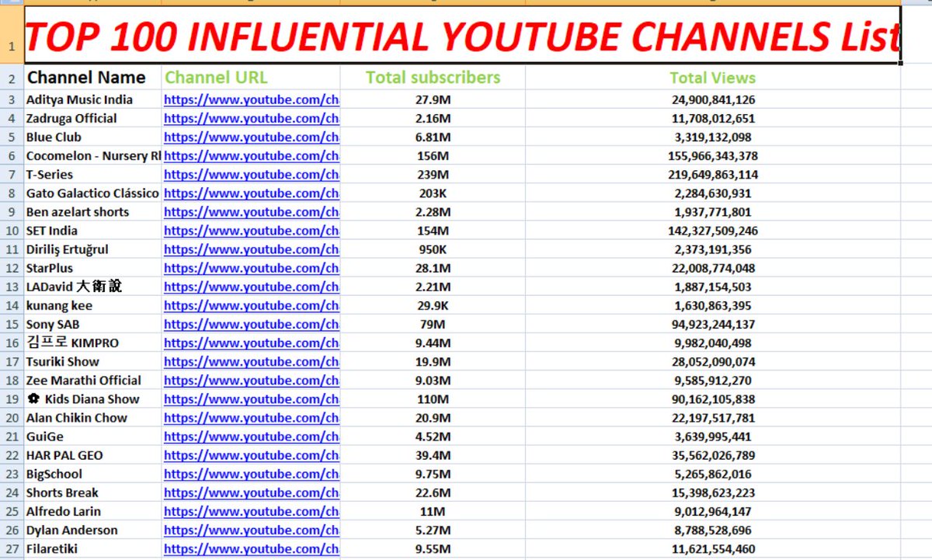Select the 11M subscribers cell
The width and height of the screenshot is (932, 560).
pos(433,511)
